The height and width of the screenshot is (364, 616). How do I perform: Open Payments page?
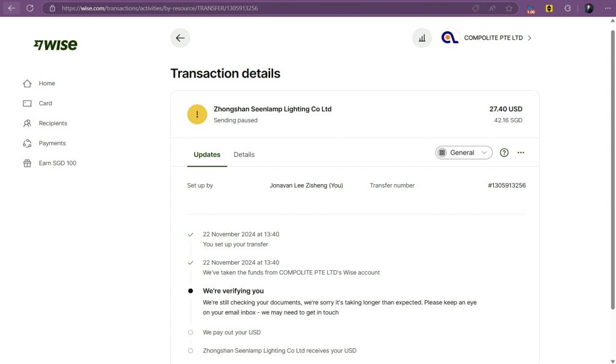click(52, 143)
